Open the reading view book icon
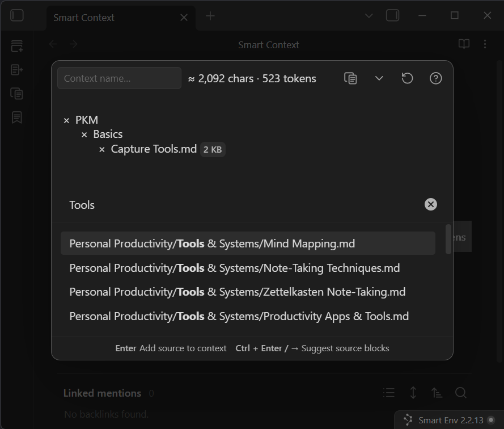This screenshot has width=504, height=429. pos(464,44)
